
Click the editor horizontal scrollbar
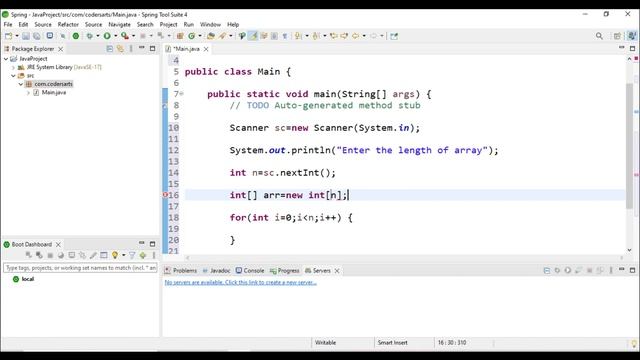pyautogui.click(x=404, y=258)
